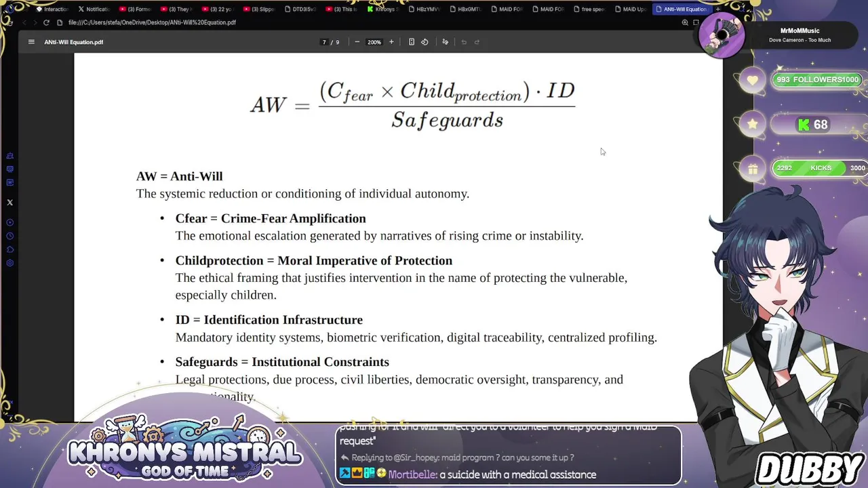Zoom in on the PDF document

(x=391, y=42)
